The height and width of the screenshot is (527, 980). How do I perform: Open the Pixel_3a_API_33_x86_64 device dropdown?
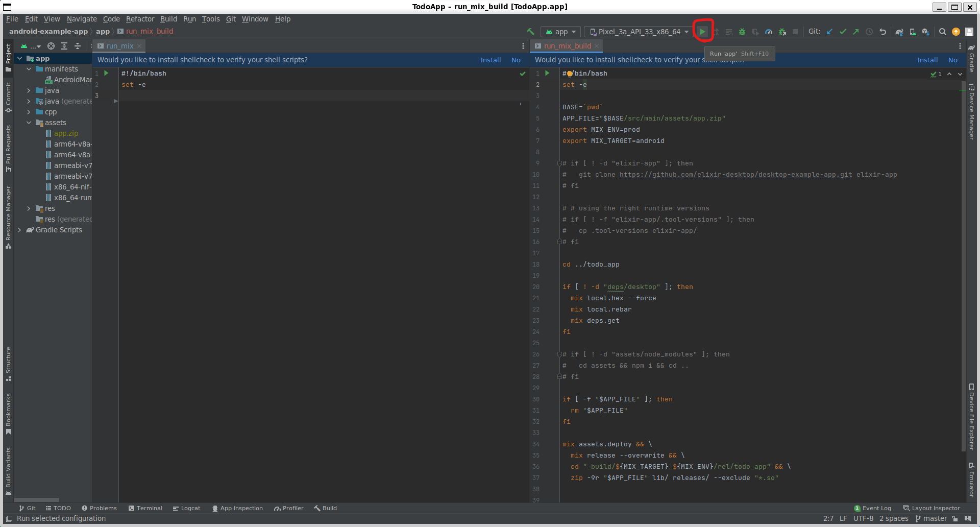[640, 32]
